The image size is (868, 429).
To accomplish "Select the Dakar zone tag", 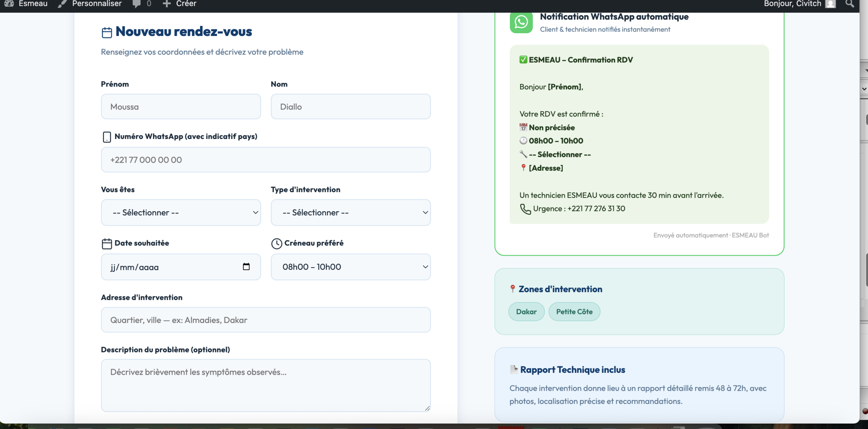I will pos(526,311).
